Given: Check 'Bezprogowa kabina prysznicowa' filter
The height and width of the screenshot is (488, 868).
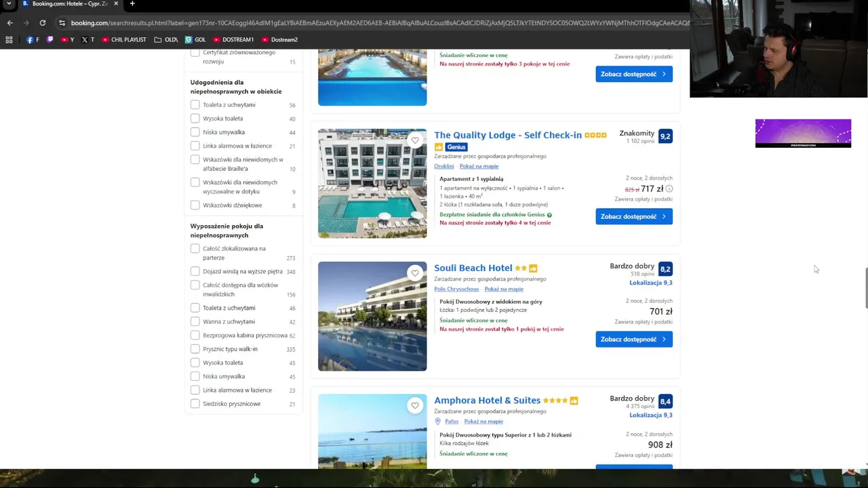Looking at the screenshot, I should tap(195, 335).
